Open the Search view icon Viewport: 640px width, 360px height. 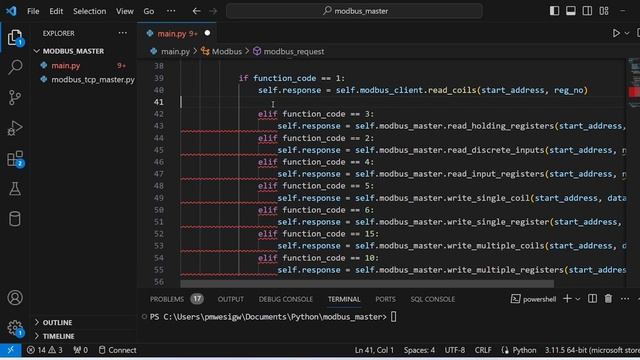pyautogui.click(x=15, y=67)
